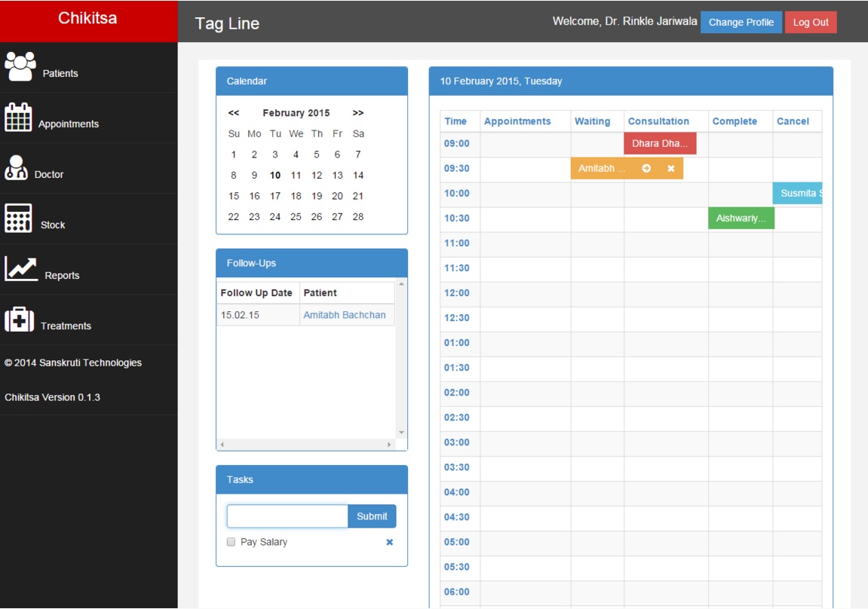Click the 09:00 time slot label
Image resolution: width=868 pixels, height=609 pixels.
point(457,143)
